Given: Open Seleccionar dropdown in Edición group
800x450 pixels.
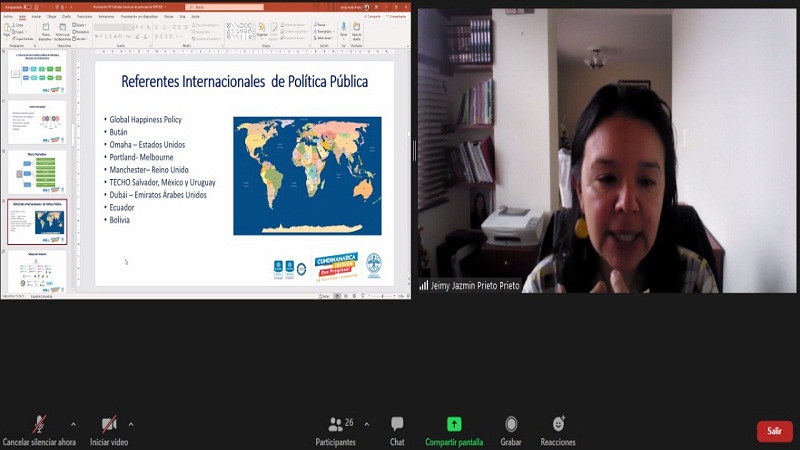Looking at the screenshot, I should tap(324, 38).
